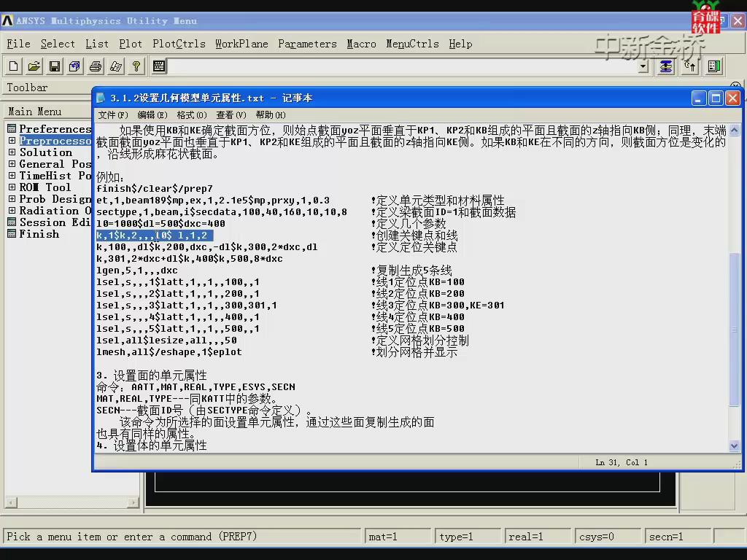This screenshot has height=560, width=747.
Task: Click the Notepad title bar icon
Action: [x=101, y=98]
